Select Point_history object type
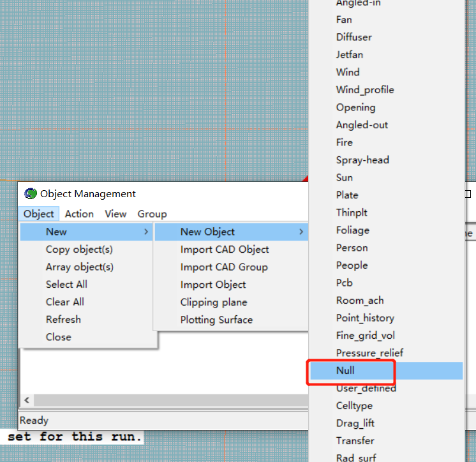This screenshot has height=462, width=476. pyautogui.click(x=387, y=318)
